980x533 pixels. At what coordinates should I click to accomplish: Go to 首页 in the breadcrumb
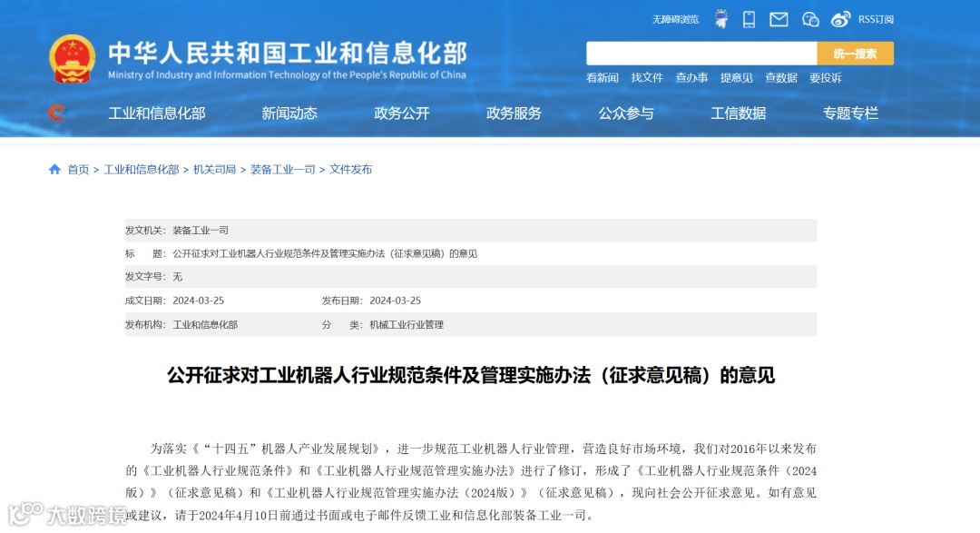coord(78,170)
